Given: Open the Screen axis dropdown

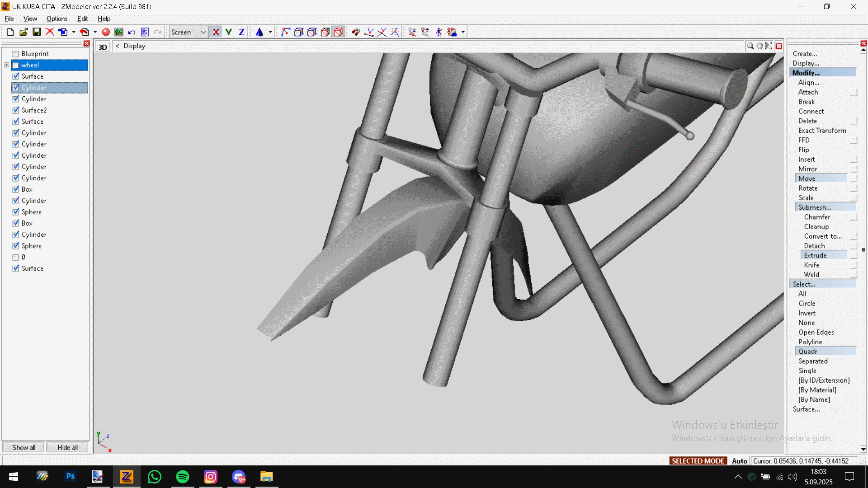Looking at the screenshot, I should 203,32.
